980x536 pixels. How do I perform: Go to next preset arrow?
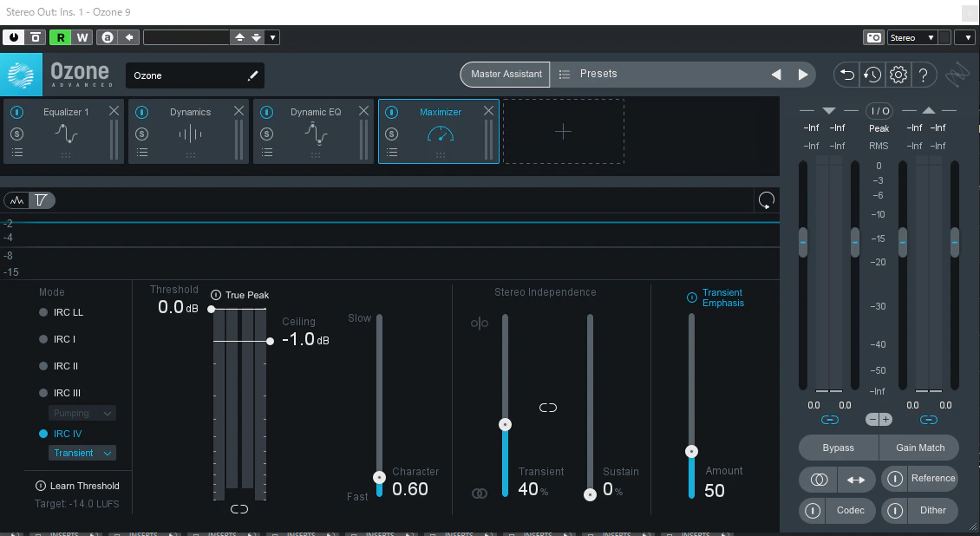[803, 75]
